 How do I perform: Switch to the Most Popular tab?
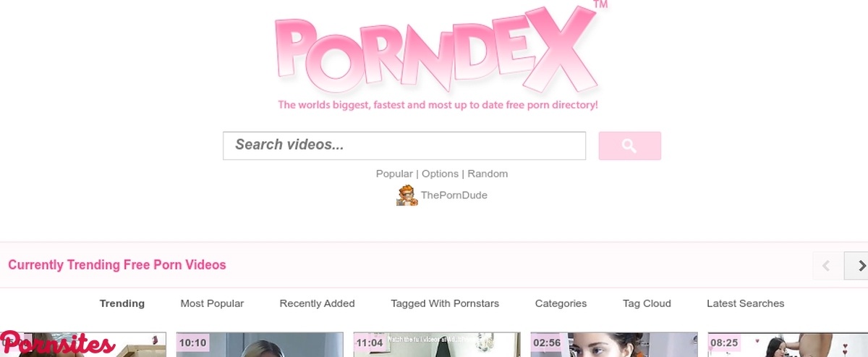tap(212, 303)
